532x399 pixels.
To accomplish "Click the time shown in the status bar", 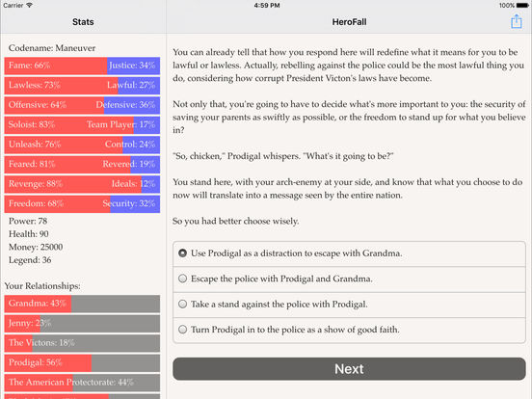I will (x=267, y=6).
